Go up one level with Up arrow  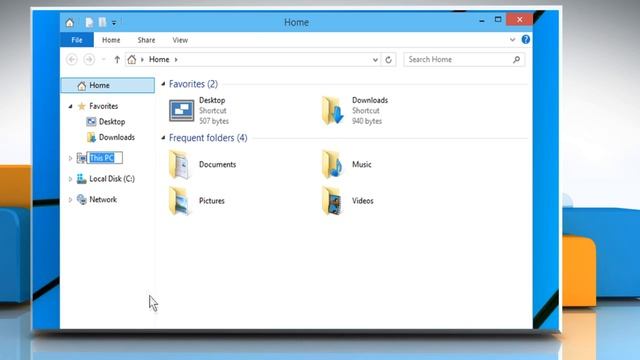(117, 60)
